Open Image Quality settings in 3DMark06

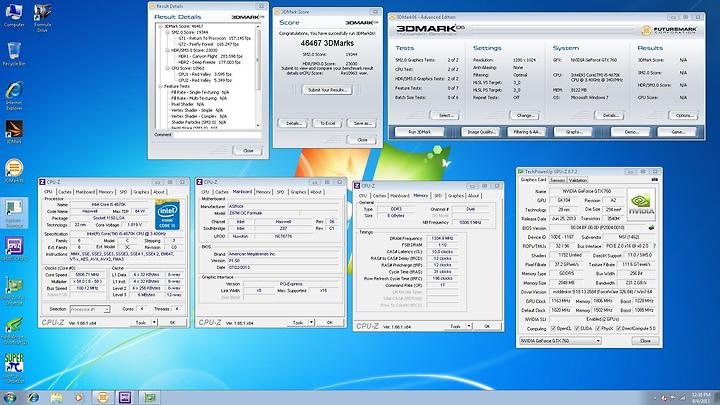(480, 132)
